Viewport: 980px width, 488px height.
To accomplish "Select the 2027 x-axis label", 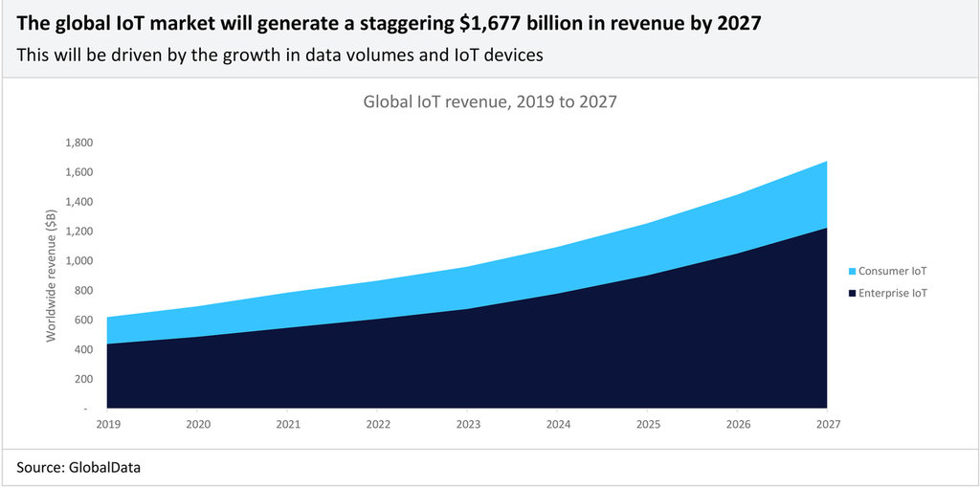I will [827, 423].
